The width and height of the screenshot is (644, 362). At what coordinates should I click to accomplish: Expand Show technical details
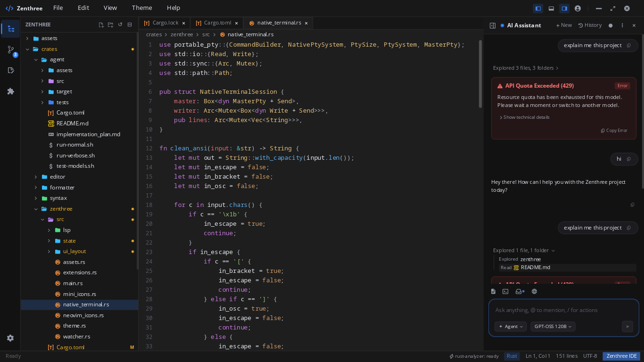coord(524,117)
